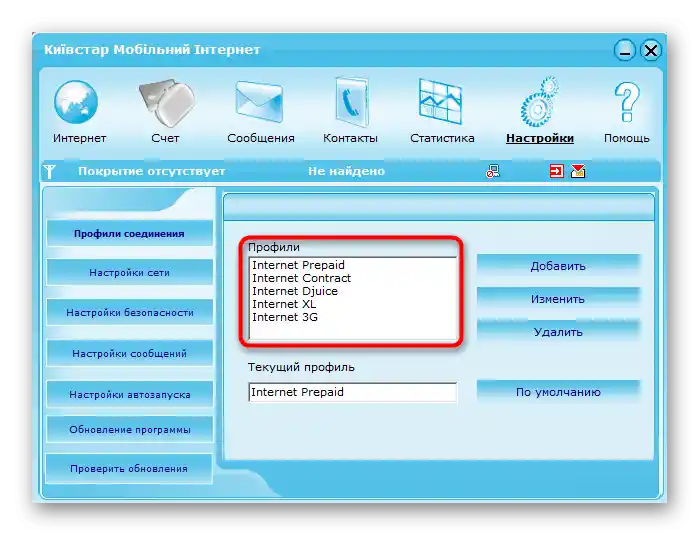Click the network disconnected status icon

point(493,171)
